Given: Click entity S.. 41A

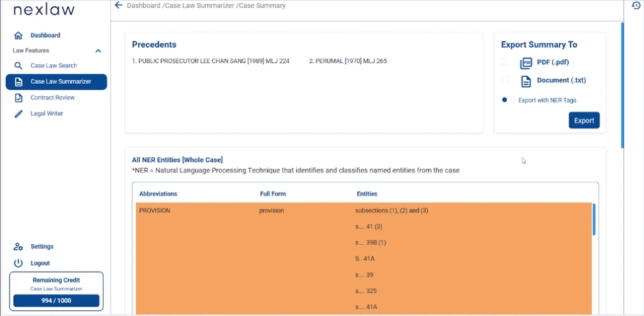Looking at the screenshot, I should (x=365, y=259).
